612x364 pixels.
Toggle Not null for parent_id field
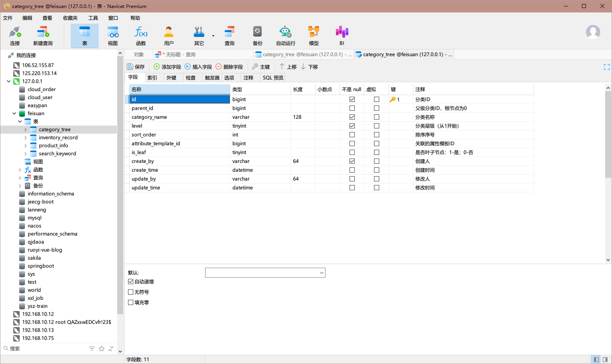352,108
